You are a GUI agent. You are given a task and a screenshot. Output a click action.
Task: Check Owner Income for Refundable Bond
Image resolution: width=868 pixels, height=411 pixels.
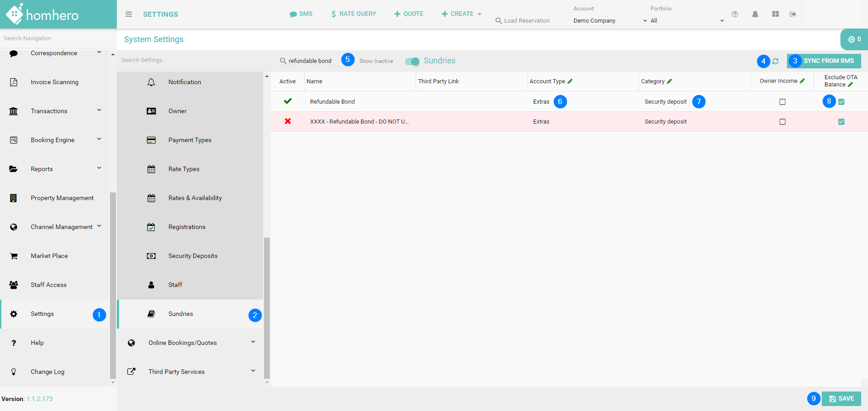click(782, 102)
